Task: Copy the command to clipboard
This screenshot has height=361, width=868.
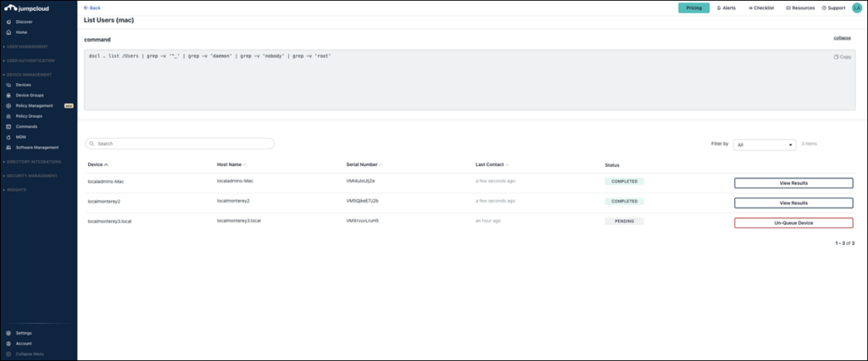Action: [x=843, y=57]
